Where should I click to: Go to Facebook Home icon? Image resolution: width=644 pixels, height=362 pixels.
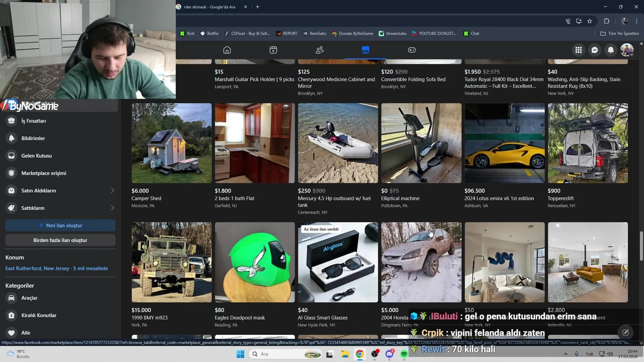pos(227,50)
